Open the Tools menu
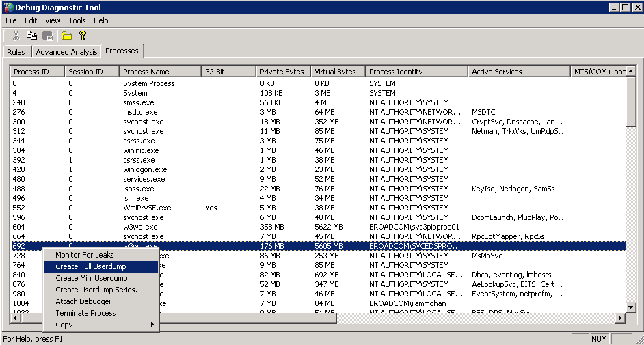 [x=77, y=20]
